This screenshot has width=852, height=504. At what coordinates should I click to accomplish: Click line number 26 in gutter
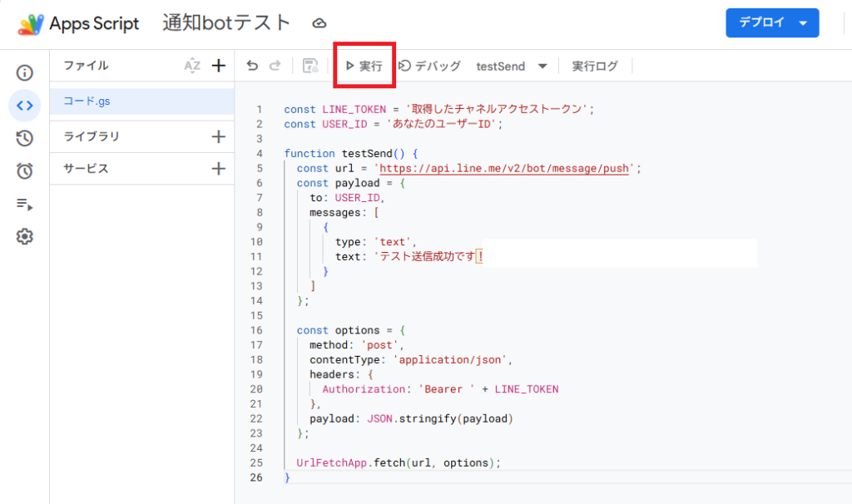(256, 477)
